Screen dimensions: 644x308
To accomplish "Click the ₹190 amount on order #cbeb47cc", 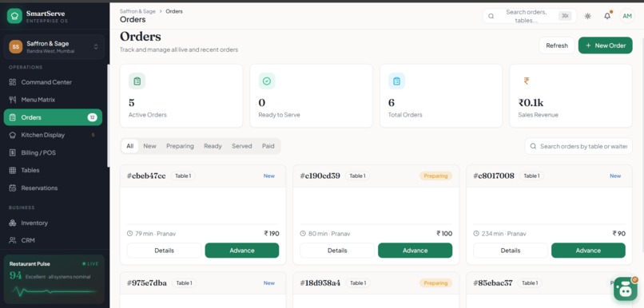I will click(272, 233).
